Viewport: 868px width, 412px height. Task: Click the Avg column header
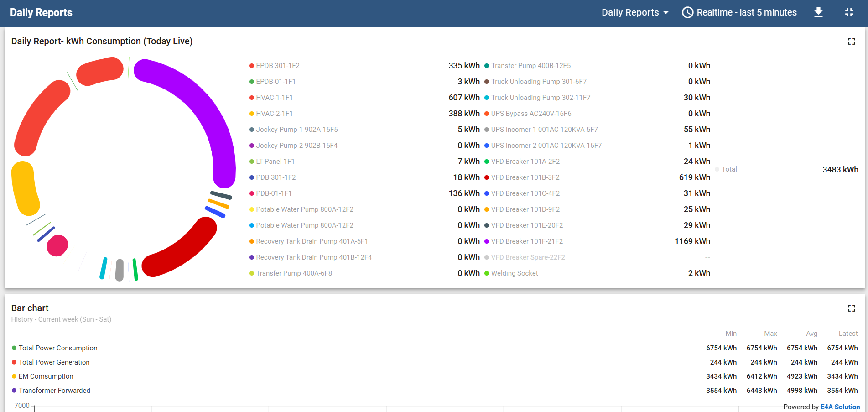tap(811, 334)
